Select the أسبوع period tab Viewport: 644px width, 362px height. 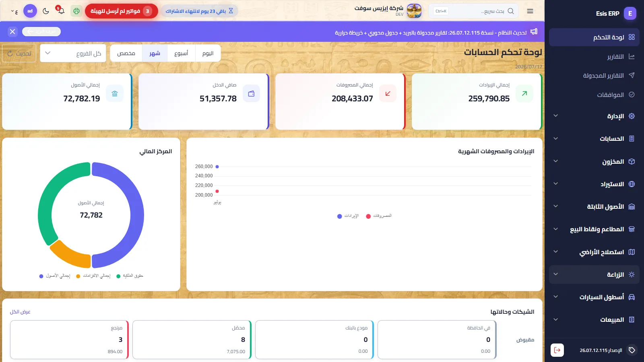click(181, 53)
